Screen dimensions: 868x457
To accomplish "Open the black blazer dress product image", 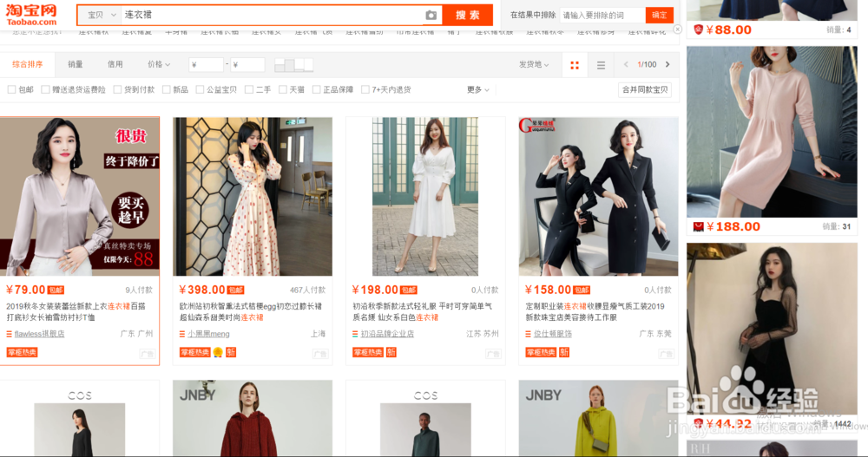I will (x=598, y=196).
